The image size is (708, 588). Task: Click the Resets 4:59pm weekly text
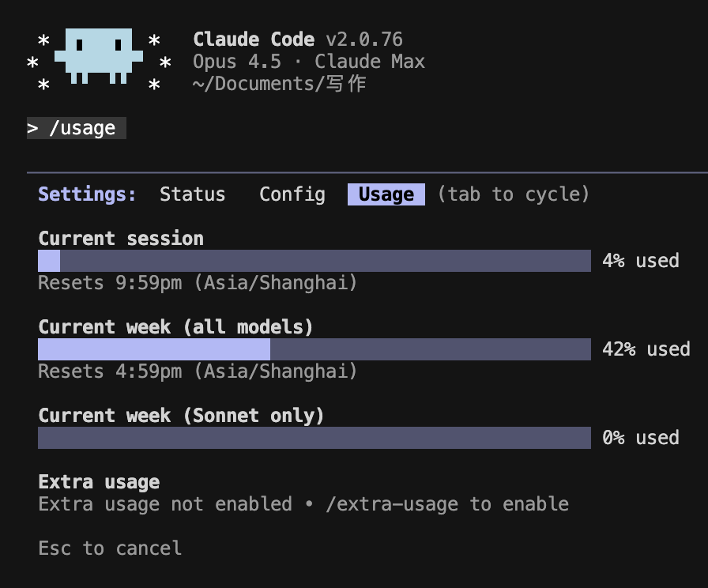click(x=198, y=371)
